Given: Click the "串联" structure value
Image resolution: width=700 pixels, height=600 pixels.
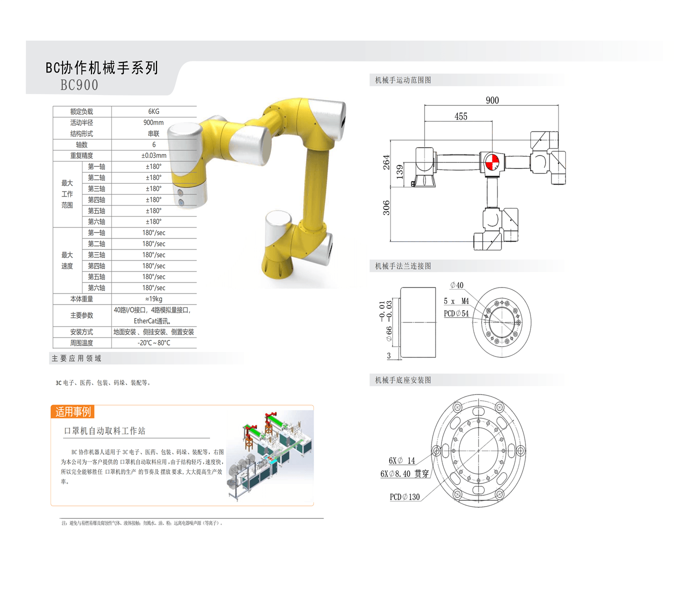Looking at the screenshot, I should (153, 133).
